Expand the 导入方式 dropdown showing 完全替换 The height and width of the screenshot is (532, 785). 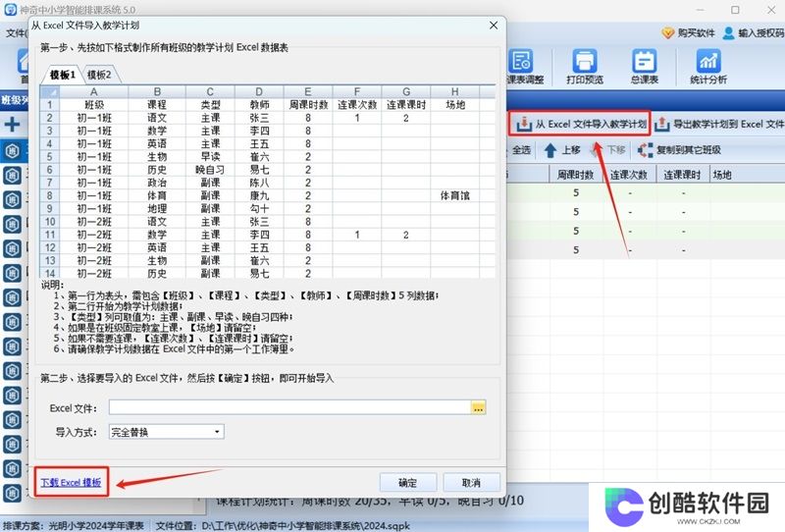(166, 432)
